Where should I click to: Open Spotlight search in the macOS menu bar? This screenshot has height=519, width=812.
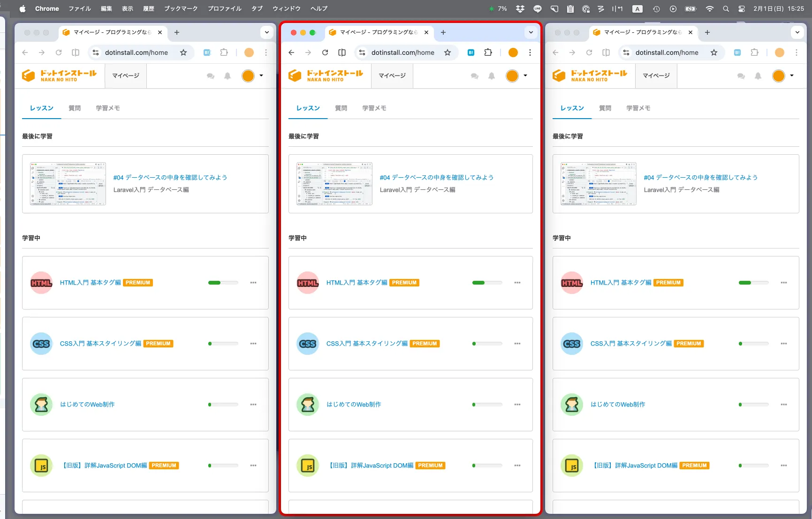[x=726, y=8]
